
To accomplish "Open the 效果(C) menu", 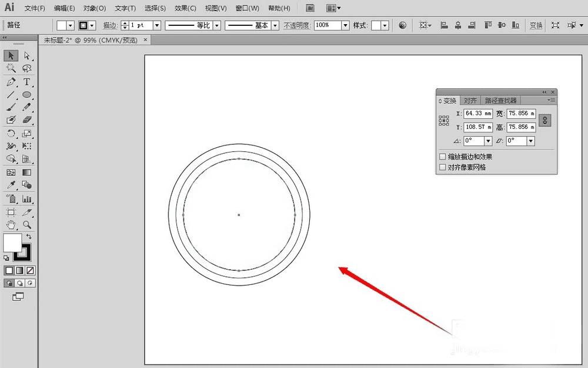I will click(x=185, y=8).
